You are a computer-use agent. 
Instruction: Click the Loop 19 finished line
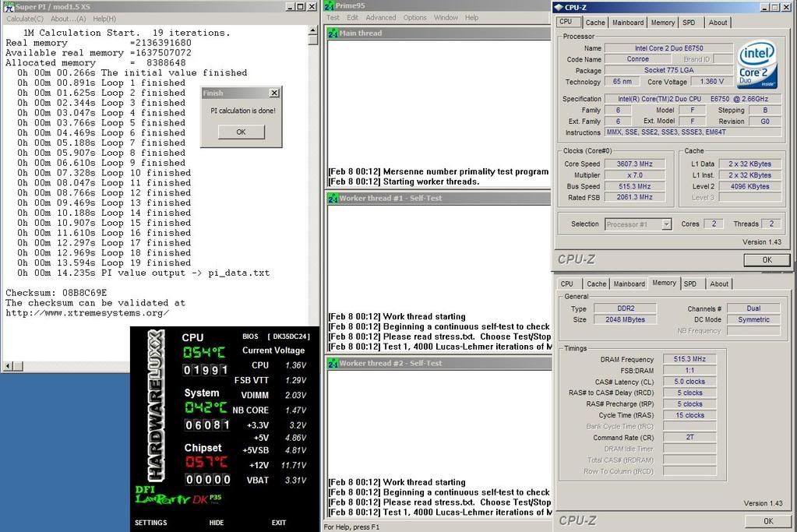(104, 262)
